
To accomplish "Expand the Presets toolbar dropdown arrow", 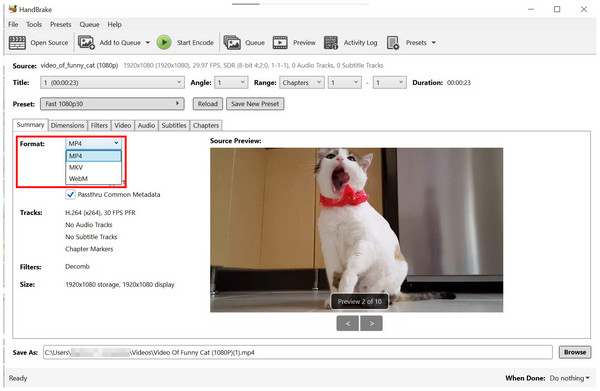I will (x=434, y=42).
